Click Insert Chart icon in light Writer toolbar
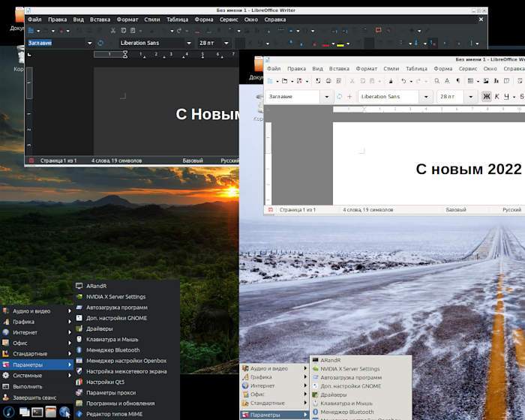The image size is (525, 420). pos(496,81)
